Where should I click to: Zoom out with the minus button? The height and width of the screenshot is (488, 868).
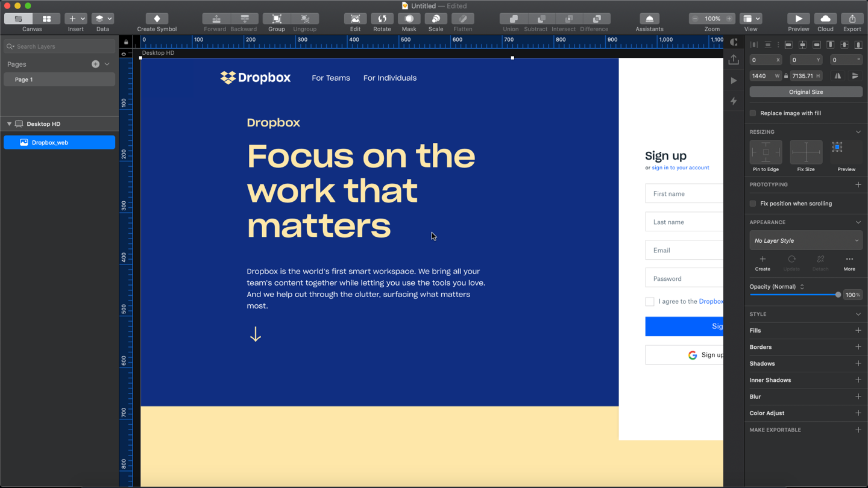tap(695, 19)
